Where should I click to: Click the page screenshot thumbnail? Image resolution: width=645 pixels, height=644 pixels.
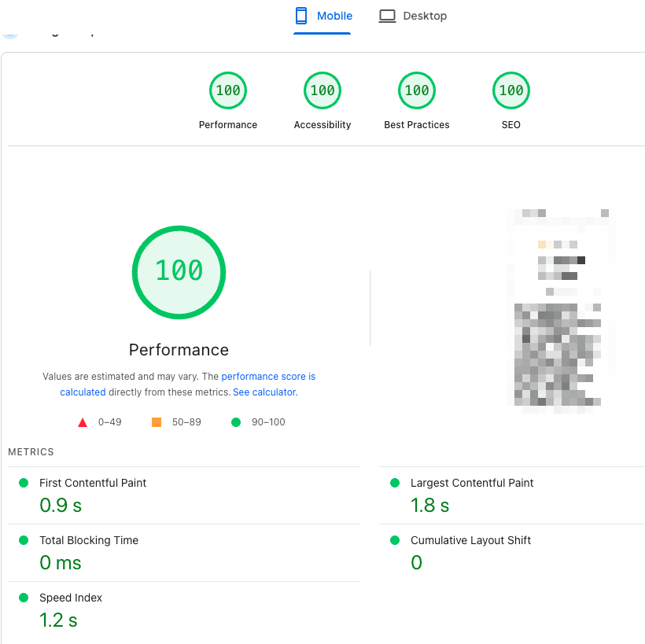click(x=562, y=311)
